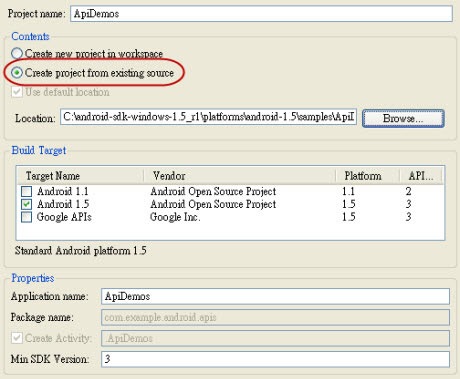Image resolution: width=460 pixels, height=379 pixels.
Task: Click platform value '1.1' in Android 1.1 row
Action: 348,191
